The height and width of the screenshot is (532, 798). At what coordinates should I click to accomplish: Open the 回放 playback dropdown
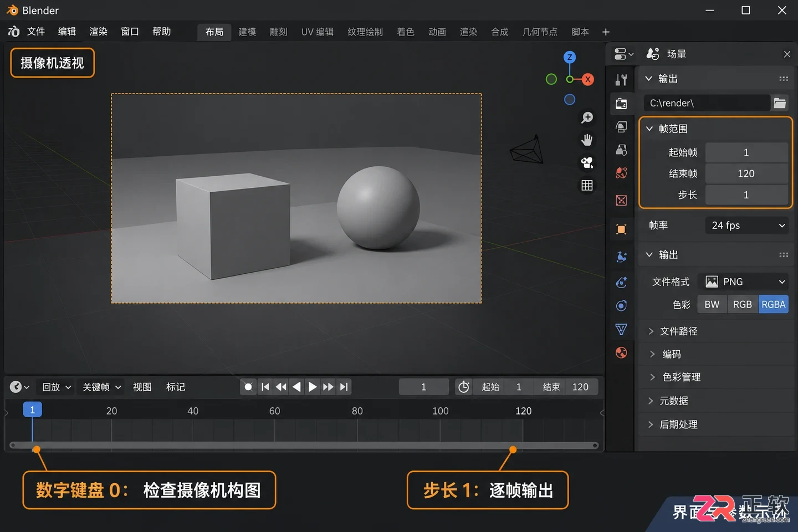pyautogui.click(x=57, y=387)
